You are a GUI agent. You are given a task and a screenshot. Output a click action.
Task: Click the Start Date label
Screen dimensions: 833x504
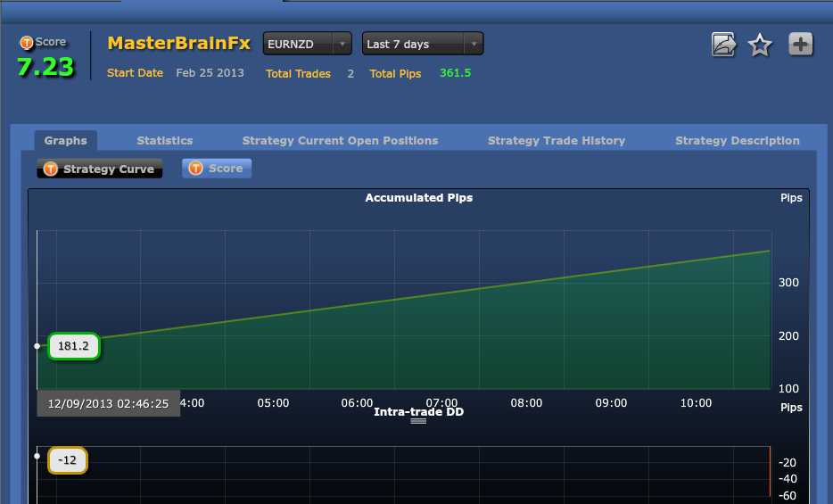(135, 73)
